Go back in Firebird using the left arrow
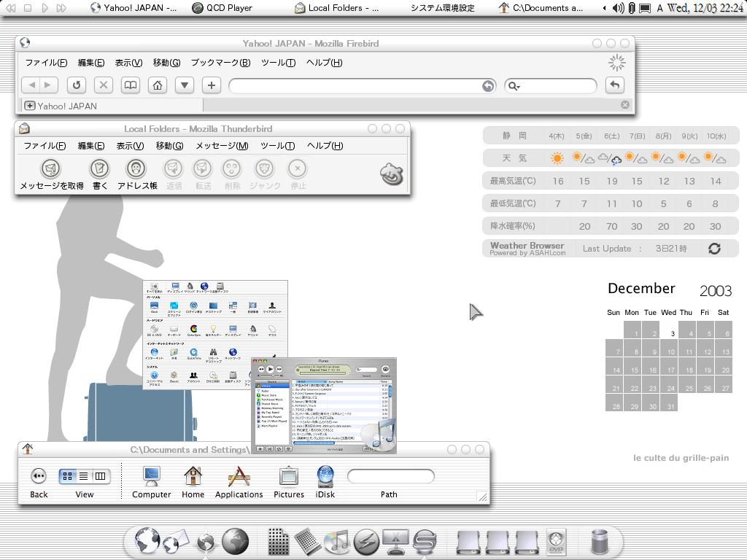 tap(32, 85)
